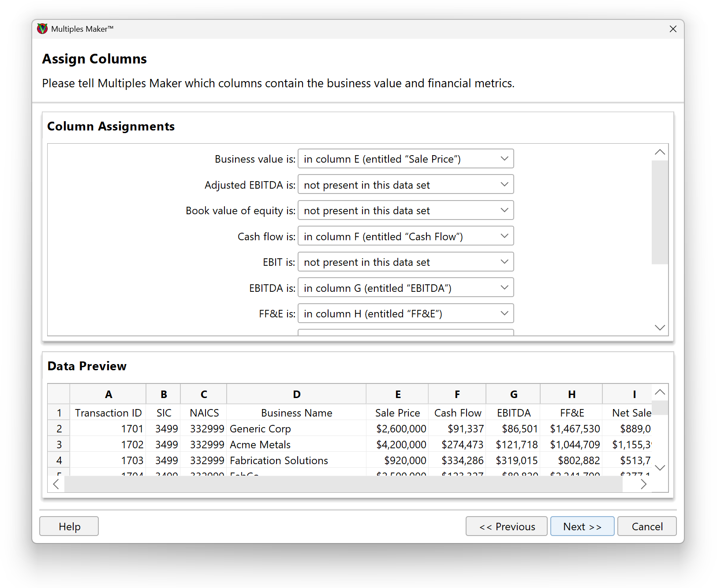717x588 pixels.
Task: Open the Help dialog
Action: click(69, 526)
